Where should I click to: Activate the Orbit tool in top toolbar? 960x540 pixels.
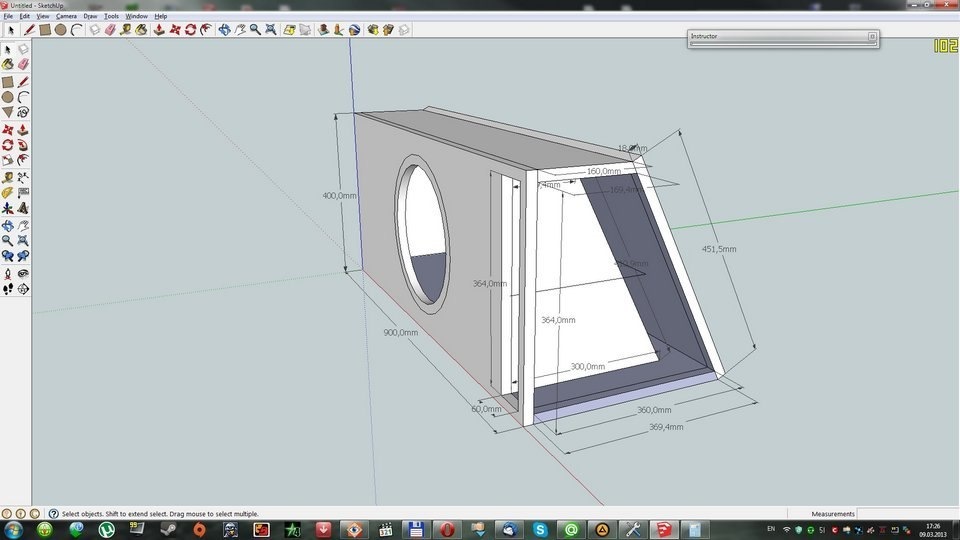224,30
